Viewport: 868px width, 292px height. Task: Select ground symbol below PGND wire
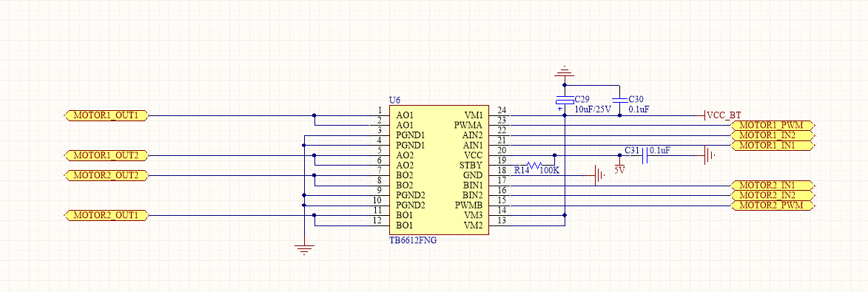304,249
